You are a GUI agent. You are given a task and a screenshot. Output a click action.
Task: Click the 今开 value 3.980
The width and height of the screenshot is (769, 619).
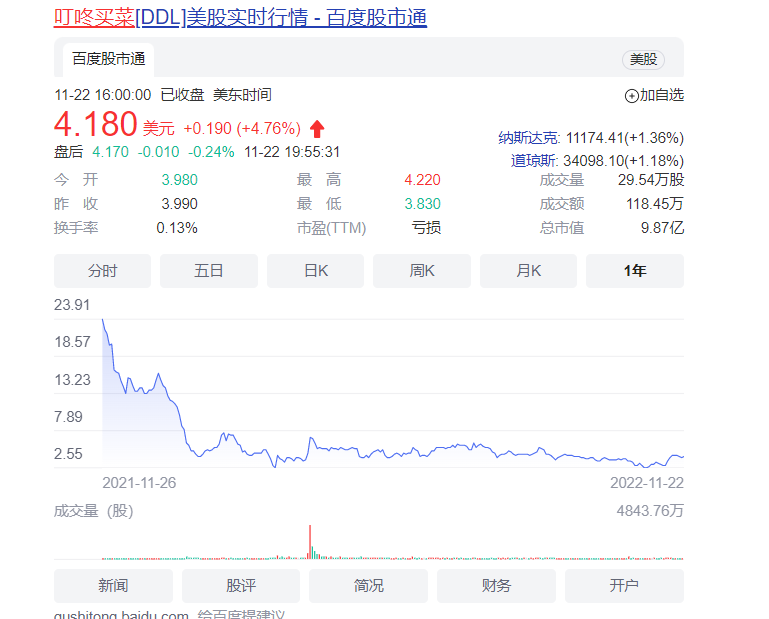179,180
